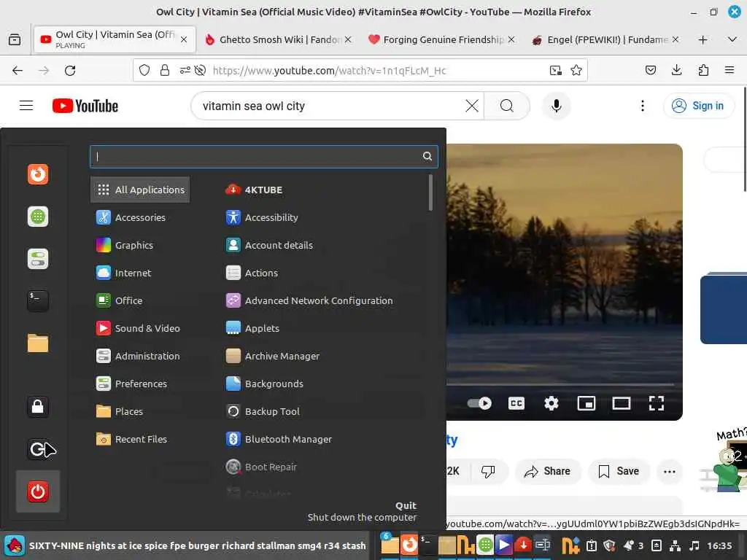Select the Graphics category
Image resolution: width=747 pixels, height=560 pixels.
click(x=140, y=245)
